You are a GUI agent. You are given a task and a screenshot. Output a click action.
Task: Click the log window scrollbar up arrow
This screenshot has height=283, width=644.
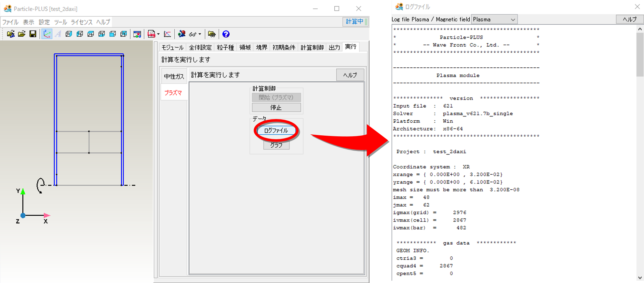[640, 29]
